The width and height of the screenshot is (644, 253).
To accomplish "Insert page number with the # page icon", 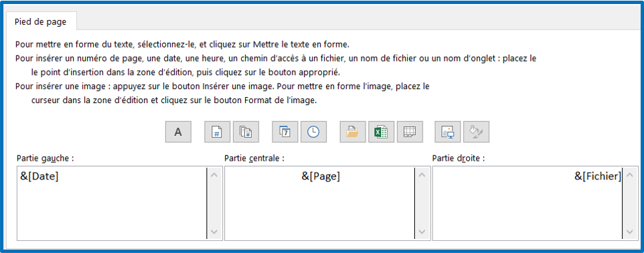I will (x=218, y=132).
